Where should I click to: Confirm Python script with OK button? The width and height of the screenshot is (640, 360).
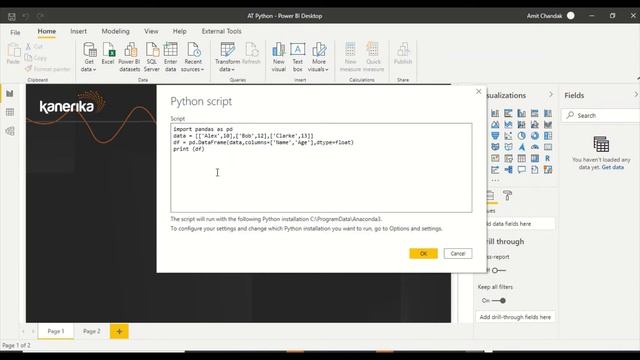[423, 253]
